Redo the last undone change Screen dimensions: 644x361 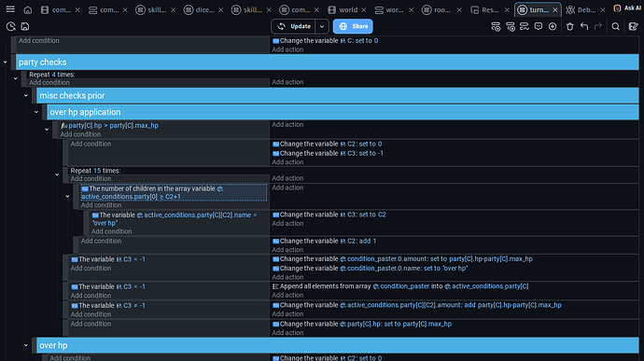pos(598,27)
